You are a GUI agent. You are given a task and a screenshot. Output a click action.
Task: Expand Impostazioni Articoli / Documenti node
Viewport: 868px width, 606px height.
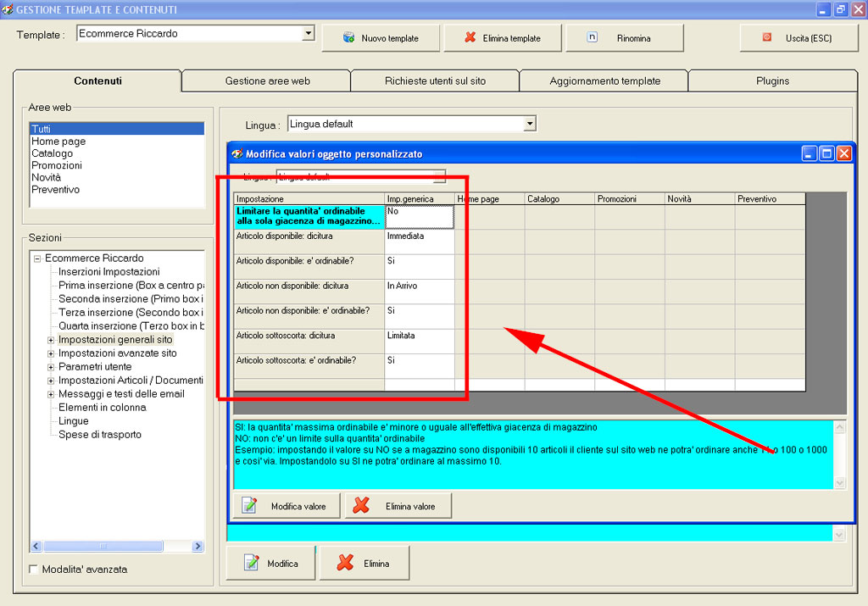click(50, 381)
